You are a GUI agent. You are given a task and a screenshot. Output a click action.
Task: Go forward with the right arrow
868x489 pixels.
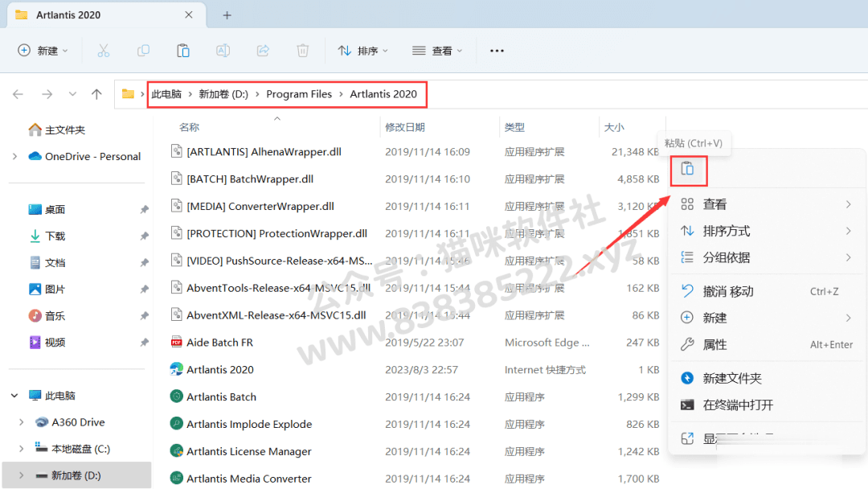(47, 94)
